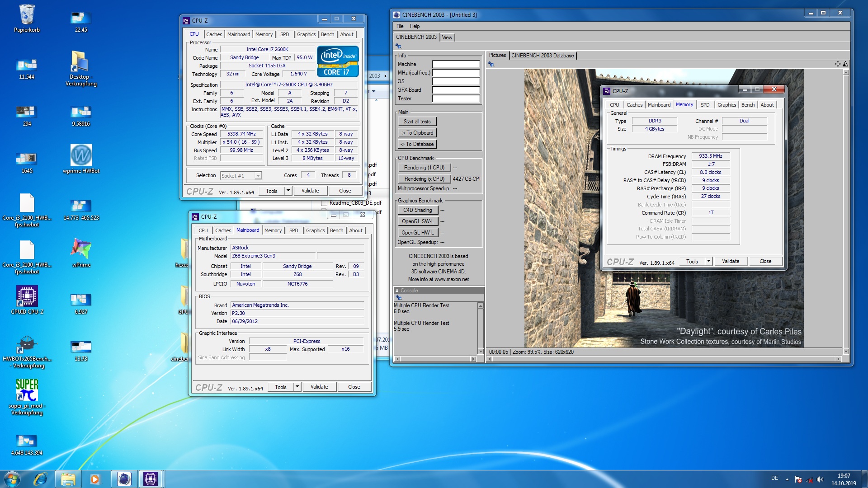Viewport: 868px width, 488px height.
Task: Open the Windows Start menu orb
Action: [12, 479]
